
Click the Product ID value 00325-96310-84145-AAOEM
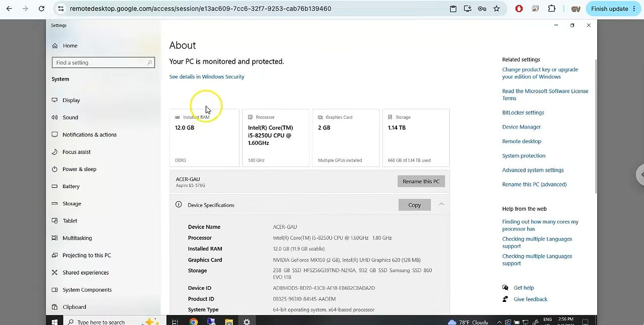coord(304,299)
